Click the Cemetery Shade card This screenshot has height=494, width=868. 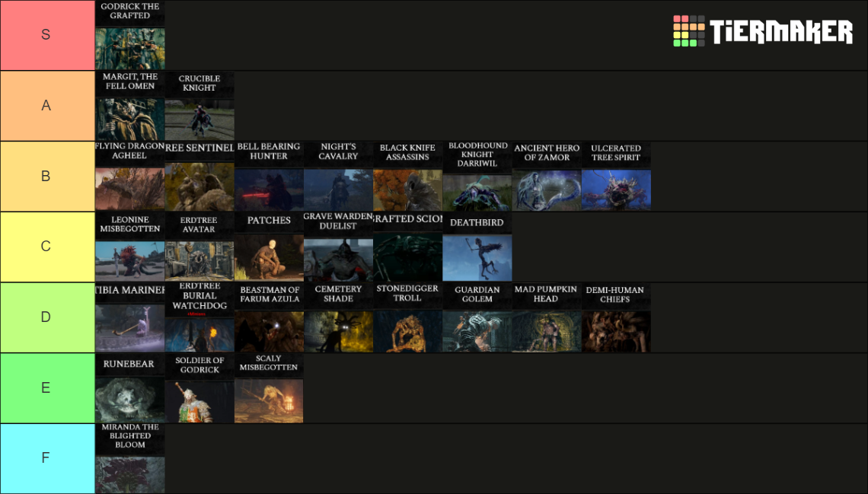pyautogui.click(x=338, y=317)
